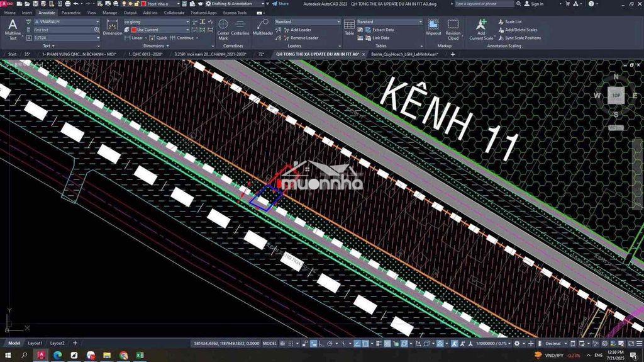644x362 pixels.
Task: Click the Use Current red layer swatch
Action: pos(134,30)
